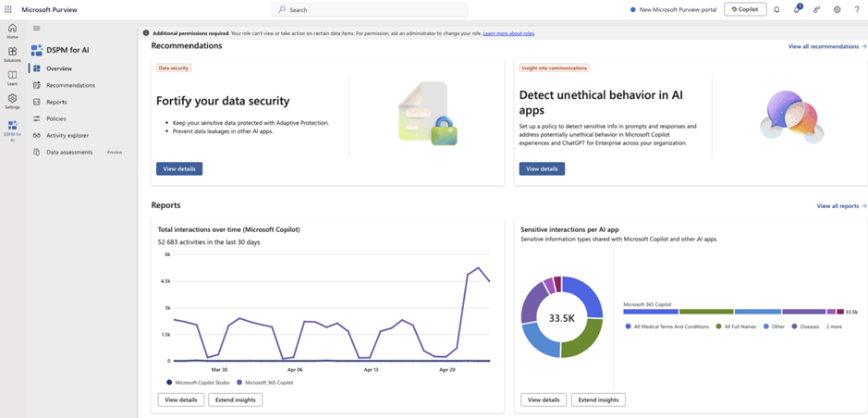Click Microsoft 365 Copilot legend dot

coord(239,382)
